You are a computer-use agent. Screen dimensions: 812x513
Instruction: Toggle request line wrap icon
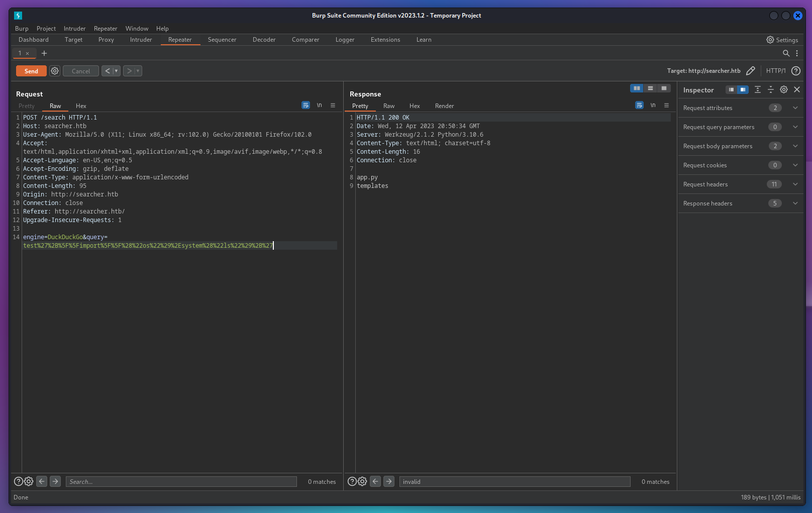point(306,106)
